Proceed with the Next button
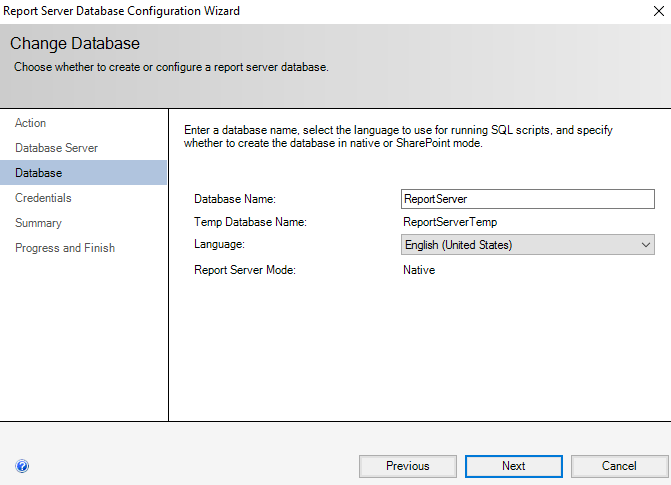 click(514, 466)
